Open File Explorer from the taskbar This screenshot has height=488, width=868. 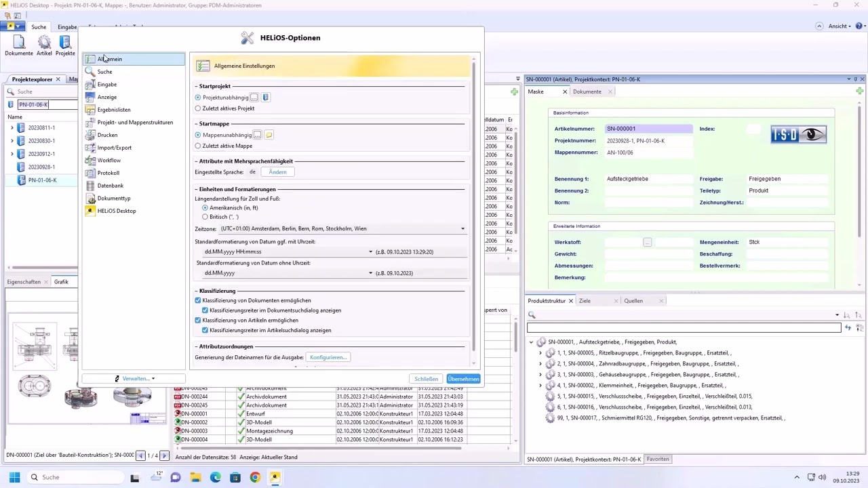[195, 477]
